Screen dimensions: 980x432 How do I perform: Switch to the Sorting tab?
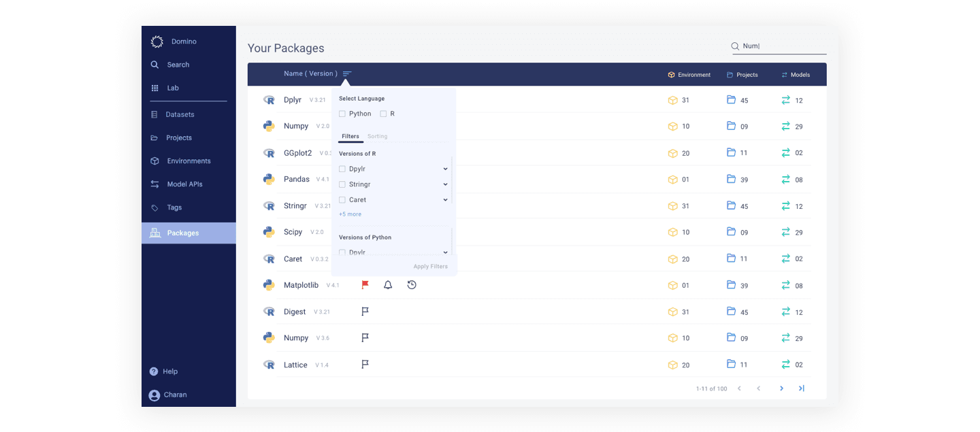pyautogui.click(x=377, y=136)
